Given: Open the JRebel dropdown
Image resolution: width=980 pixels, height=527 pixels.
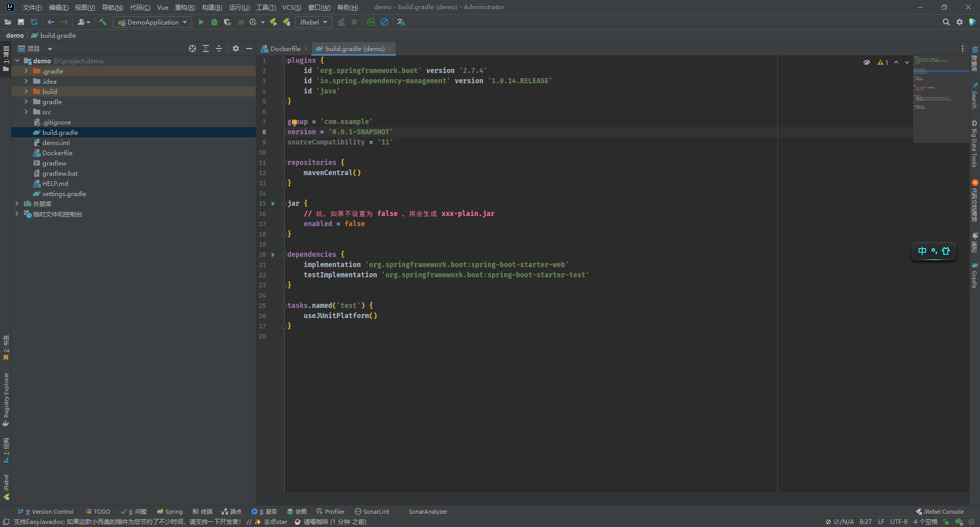Looking at the screenshot, I should pos(313,22).
